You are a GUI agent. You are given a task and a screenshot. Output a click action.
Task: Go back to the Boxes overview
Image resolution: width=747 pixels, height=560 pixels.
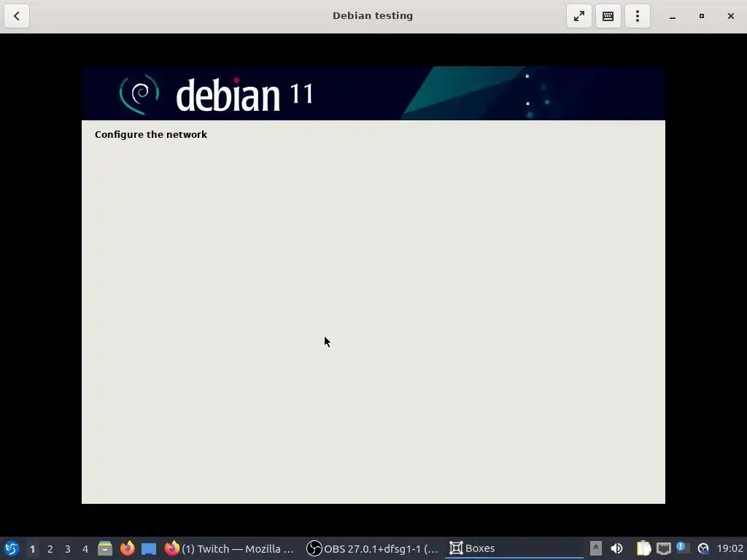(17, 16)
